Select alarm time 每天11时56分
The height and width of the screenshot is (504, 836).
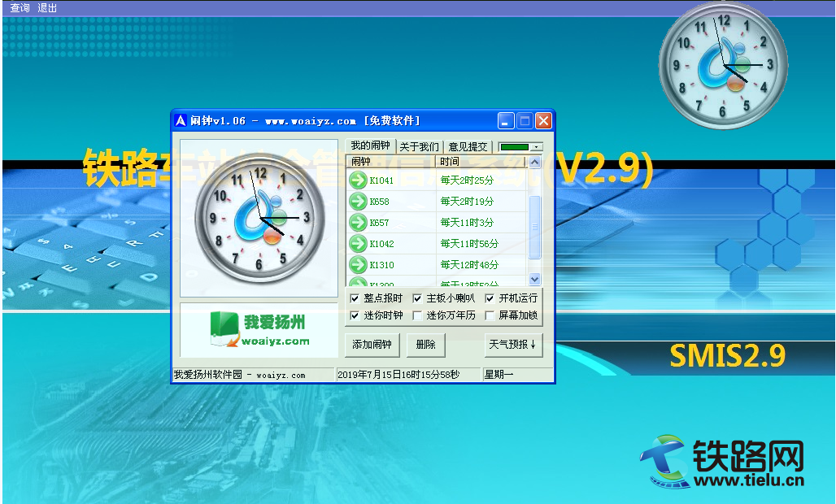pos(469,244)
